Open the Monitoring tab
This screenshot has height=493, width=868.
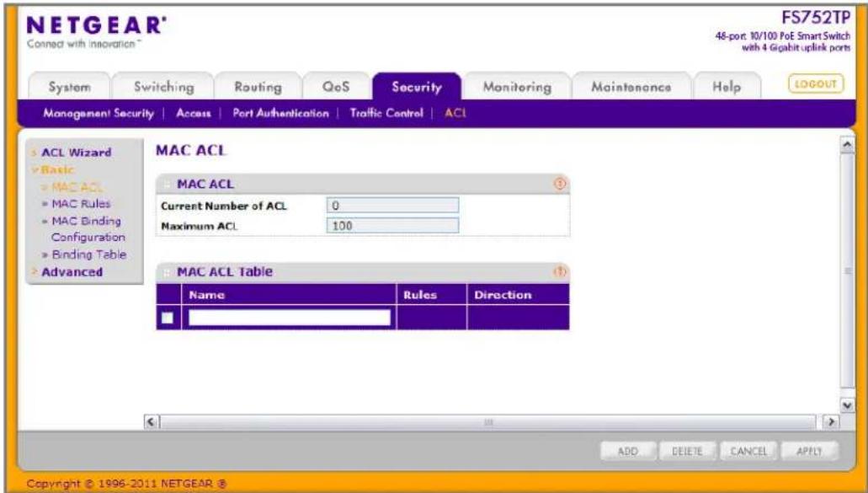(x=517, y=87)
